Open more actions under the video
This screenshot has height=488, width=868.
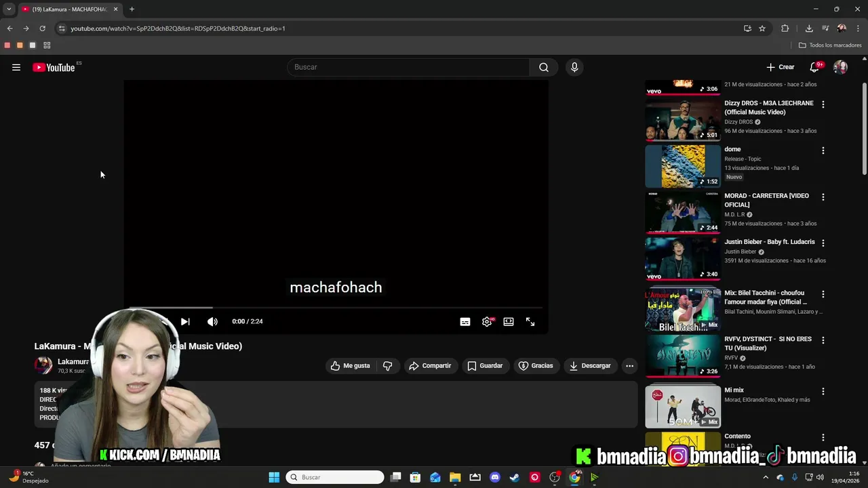[x=629, y=365]
